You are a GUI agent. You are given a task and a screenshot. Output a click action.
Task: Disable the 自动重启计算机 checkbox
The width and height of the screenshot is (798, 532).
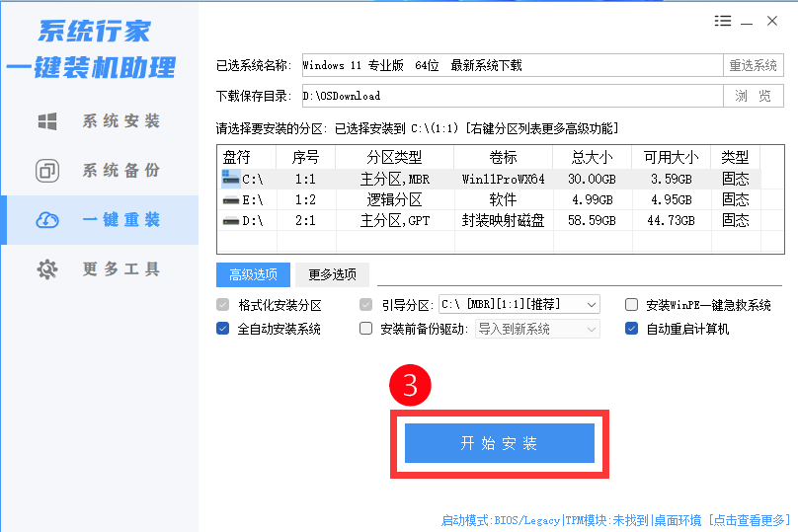point(631,329)
